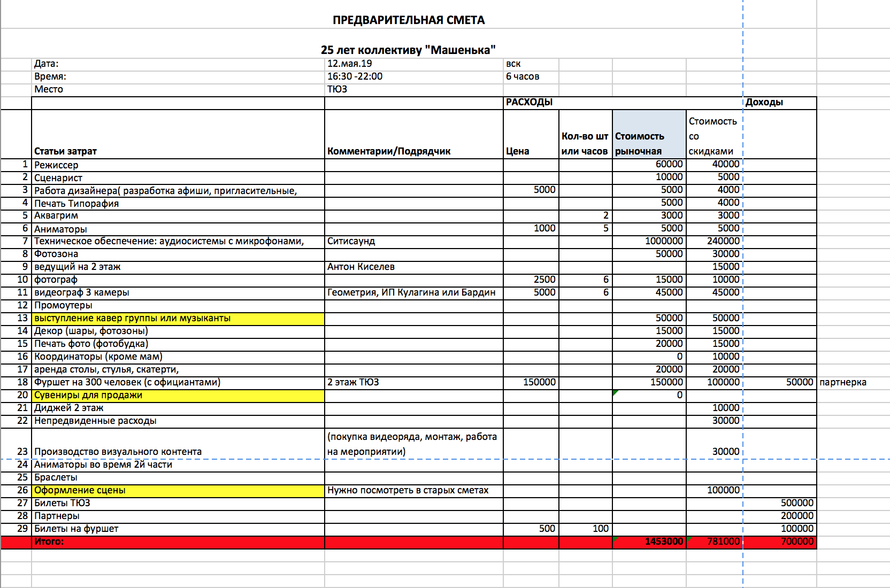This screenshot has width=890, height=588.
Task: Select yellow cell 'выступление кавер группы или музыканты'
Action: pyautogui.click(x=178, y=319)
